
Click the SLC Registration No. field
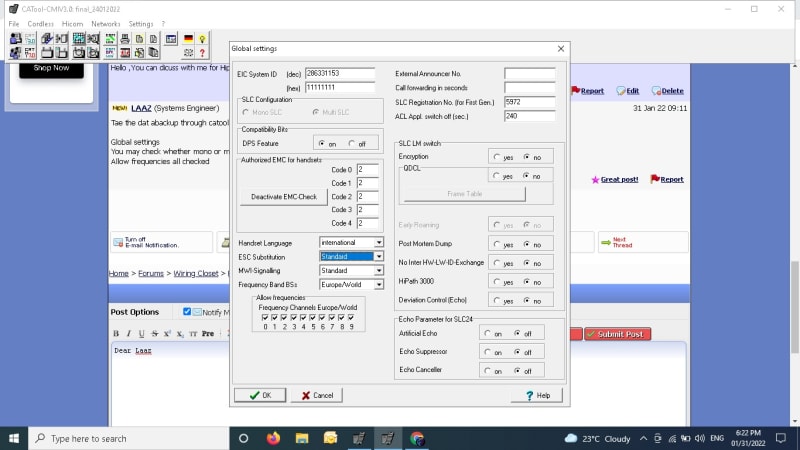tap(530, 102)
